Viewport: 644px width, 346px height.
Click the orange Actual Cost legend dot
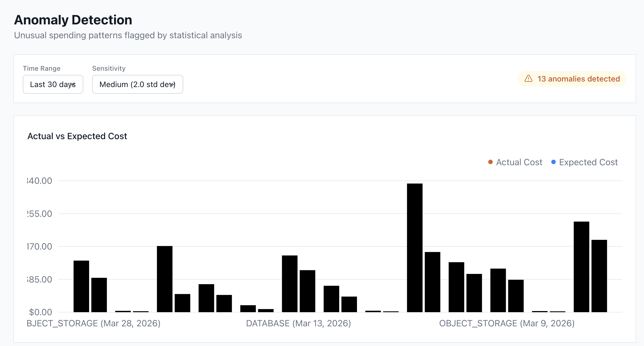tap(490, 162)
